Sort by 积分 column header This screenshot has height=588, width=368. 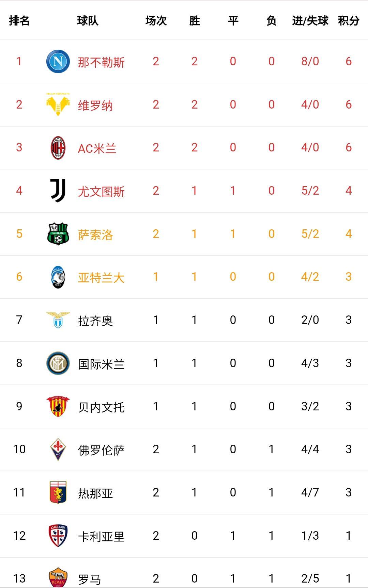click(349, 21)
